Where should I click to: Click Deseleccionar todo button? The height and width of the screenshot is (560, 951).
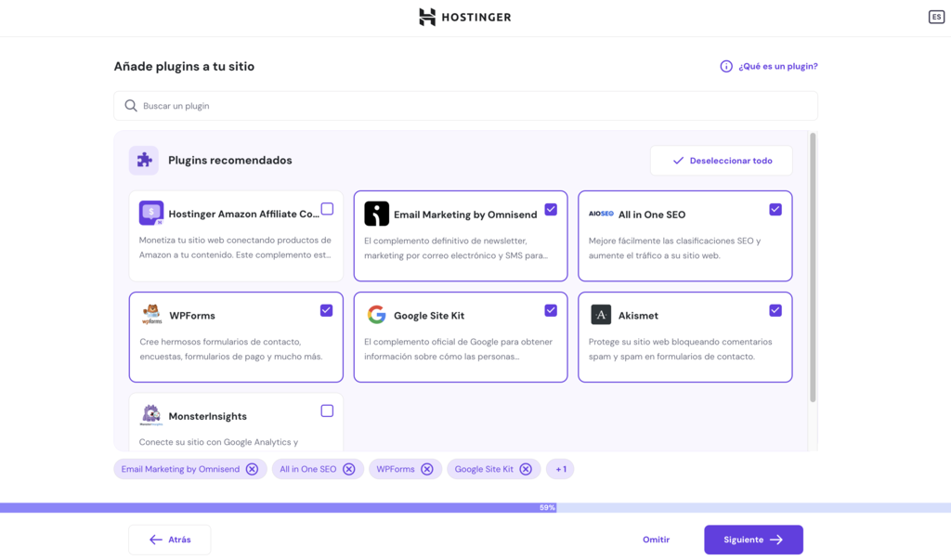point(721,161)
